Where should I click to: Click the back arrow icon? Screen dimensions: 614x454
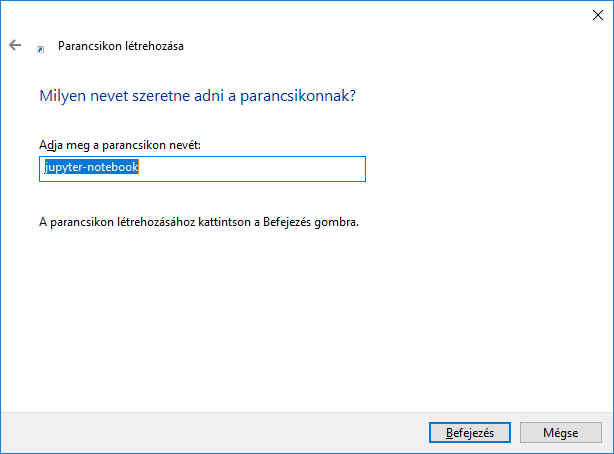coord(15,45)
